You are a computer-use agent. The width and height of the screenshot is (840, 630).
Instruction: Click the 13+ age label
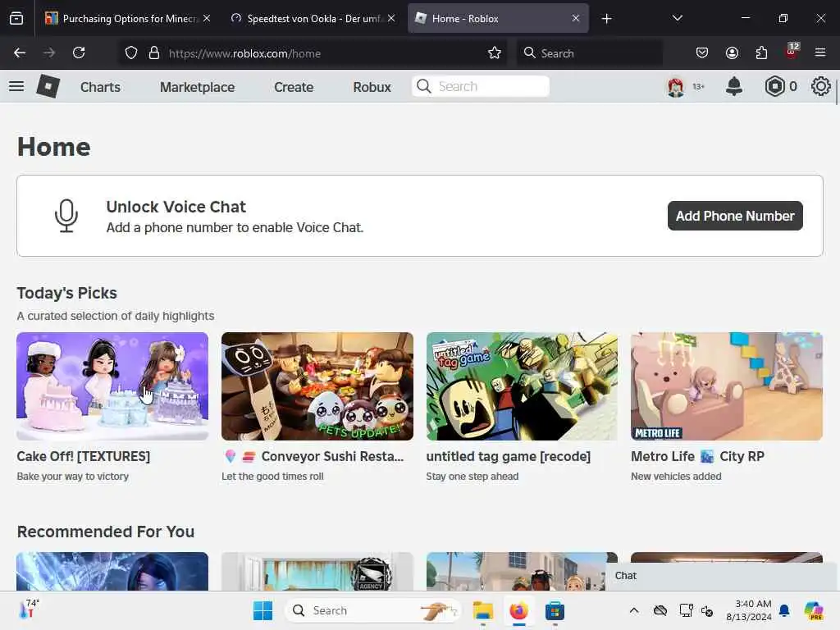click(699, 86)
